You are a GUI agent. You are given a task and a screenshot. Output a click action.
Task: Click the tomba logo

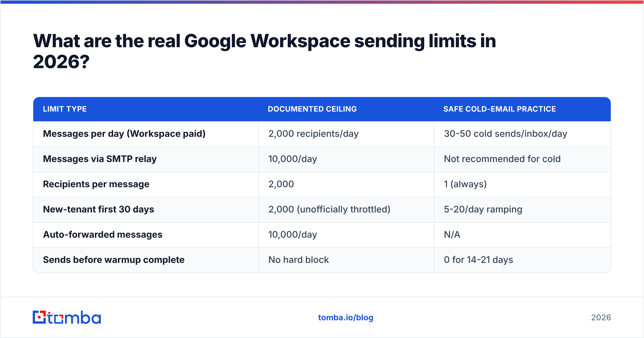(x=67, y=317)
